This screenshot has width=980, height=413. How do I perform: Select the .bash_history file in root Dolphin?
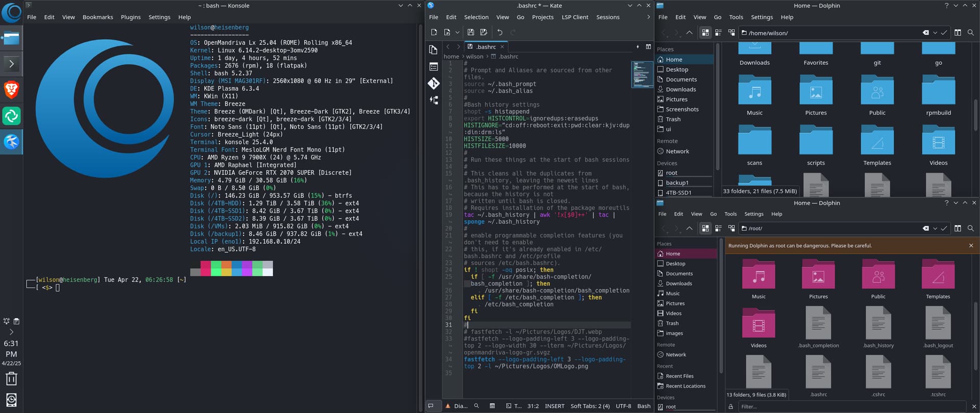(878, 327)
